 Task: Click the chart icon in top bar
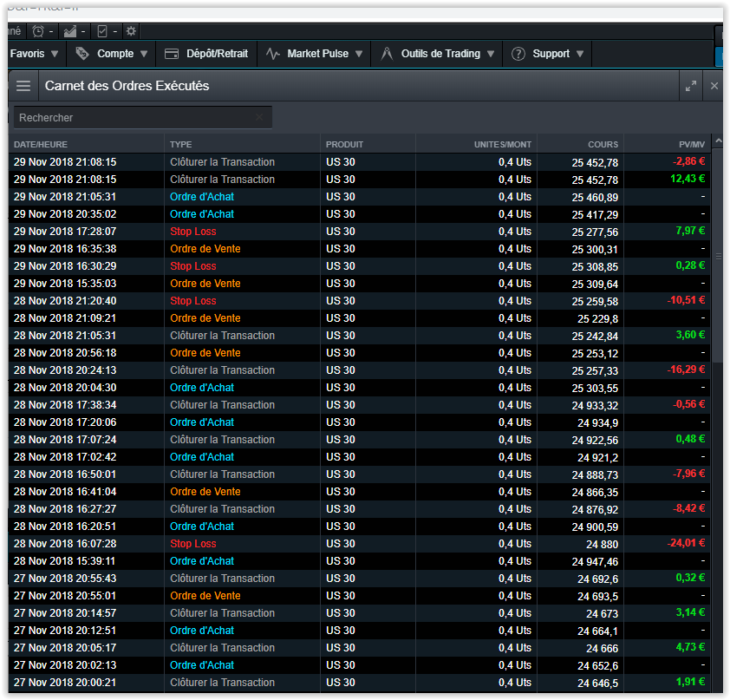[70, 31]
